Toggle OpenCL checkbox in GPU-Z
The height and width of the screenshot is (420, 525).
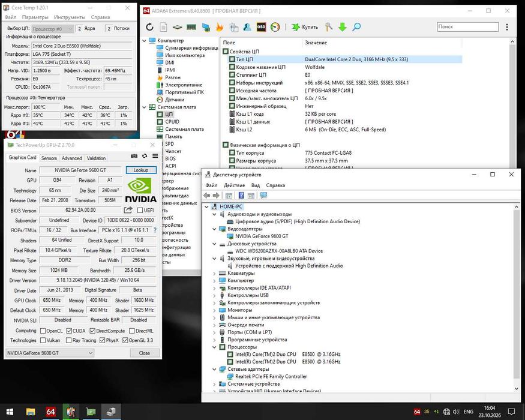(x=43, y=331)
